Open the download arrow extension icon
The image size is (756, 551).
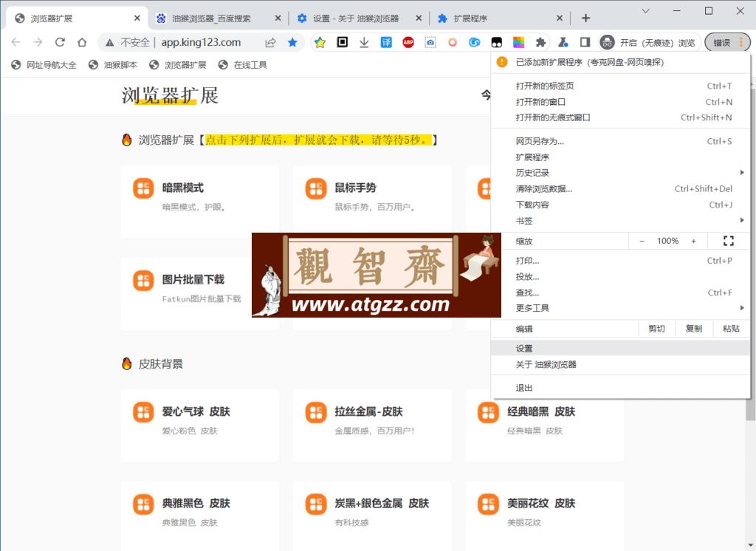coord(364,42)
